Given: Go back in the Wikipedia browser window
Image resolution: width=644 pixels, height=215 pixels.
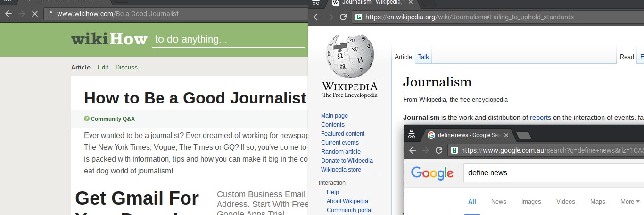Looking at the screenshot, I should pyautogui.click(x=317, y=17).
